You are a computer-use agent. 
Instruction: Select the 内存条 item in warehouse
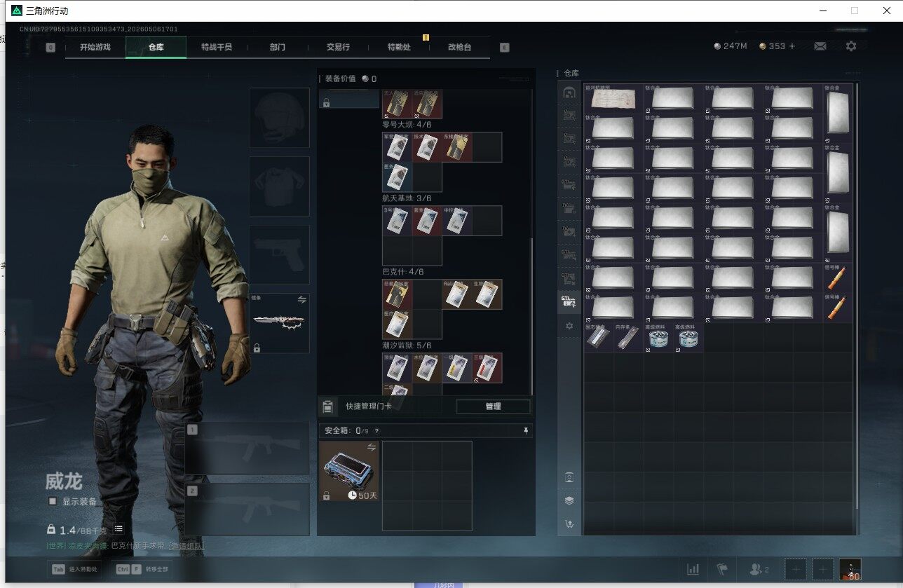[629, 337]
